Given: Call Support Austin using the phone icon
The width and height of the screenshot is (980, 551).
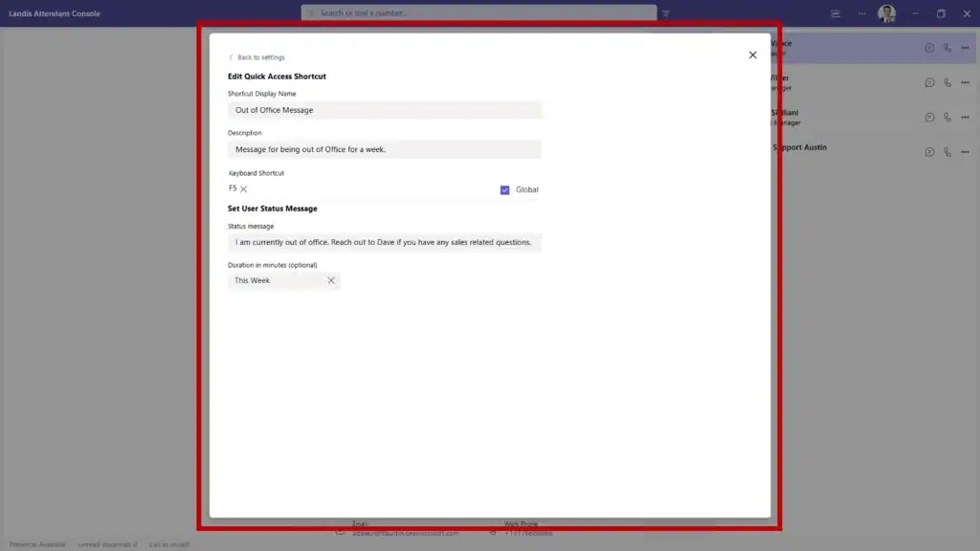Looking at the screenshot, I should (947, 151).
